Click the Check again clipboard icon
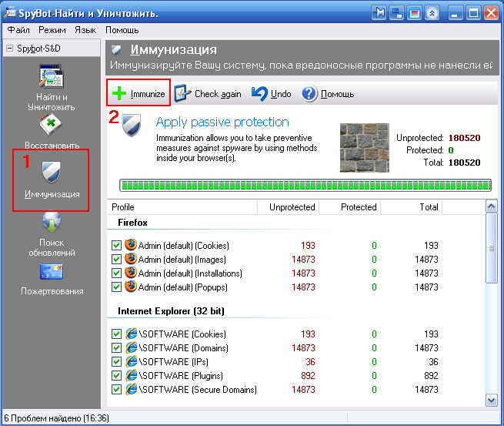 click(182, 93)
